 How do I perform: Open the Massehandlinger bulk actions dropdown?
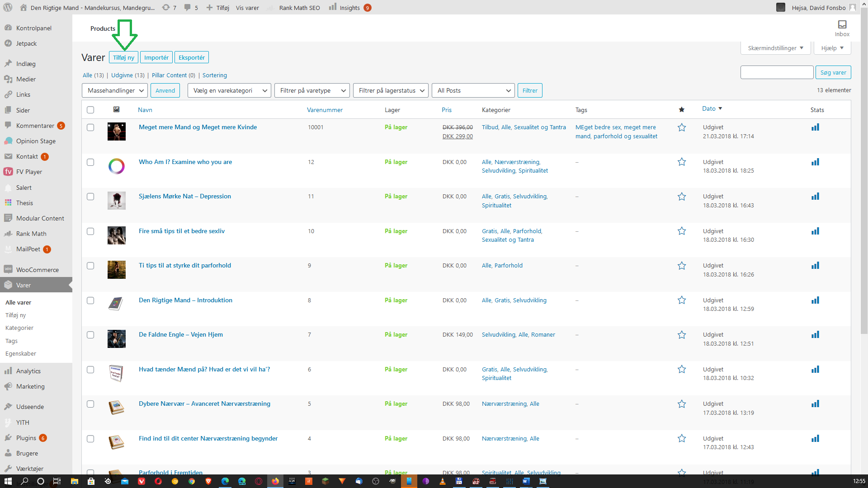(115, 90)
